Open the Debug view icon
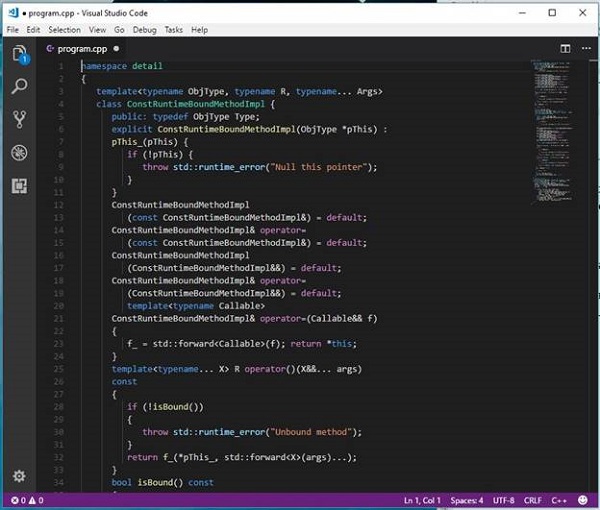The image size is (600, 510). (19, 153)
